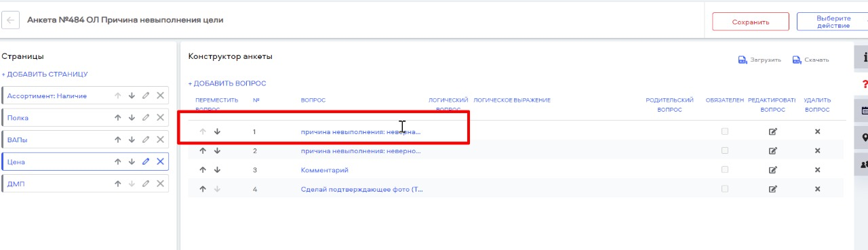Open question 1 причина невыполнения link
This screenshot has height=250, width=868.
tap(361, 131)
